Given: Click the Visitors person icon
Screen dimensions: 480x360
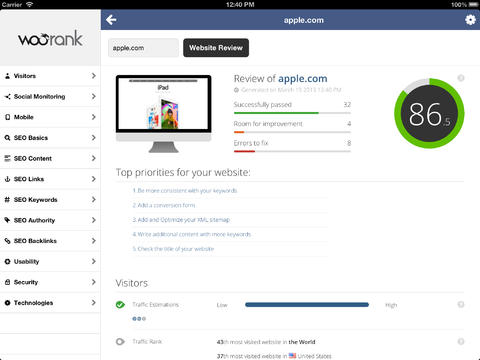Looking at the screenshot, I should pyautogui.click(x=7, y=76).
